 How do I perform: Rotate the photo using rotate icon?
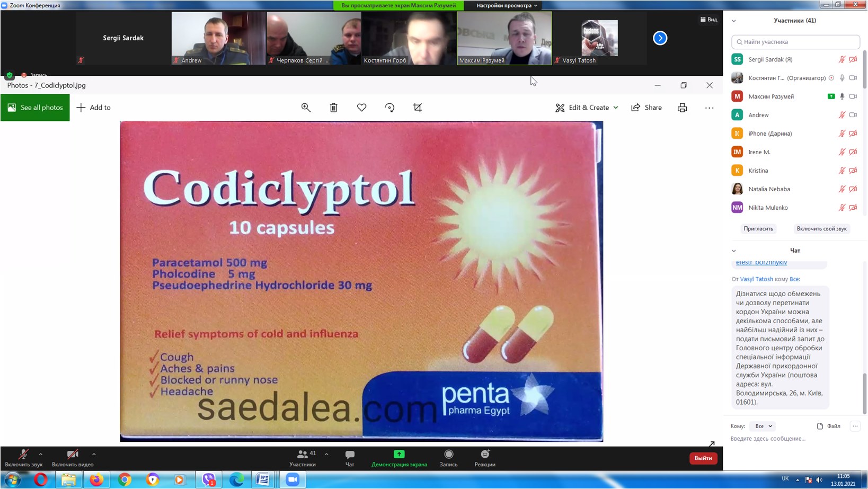coord(389,108)
